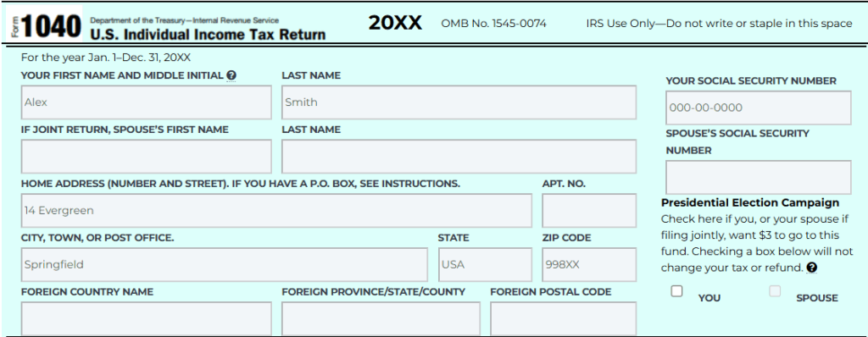Open the Presidential Election Campaign help icon

[811, 268]
